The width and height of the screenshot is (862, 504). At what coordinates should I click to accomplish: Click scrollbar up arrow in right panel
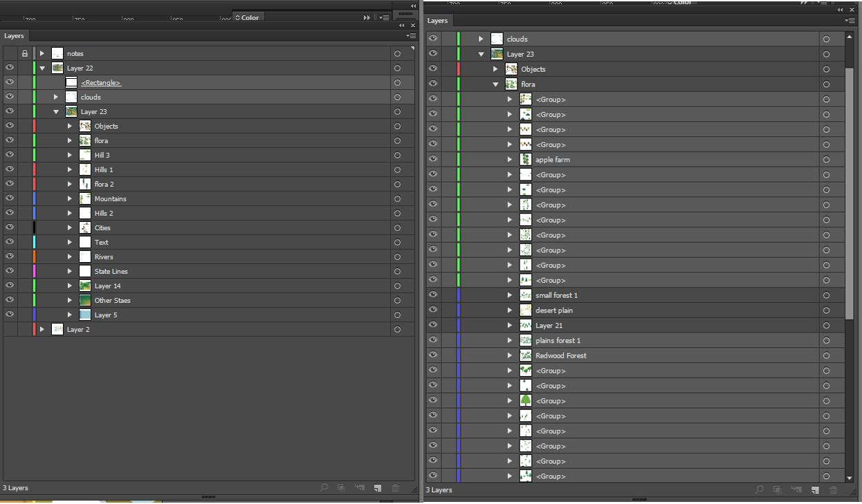point(850,35)
